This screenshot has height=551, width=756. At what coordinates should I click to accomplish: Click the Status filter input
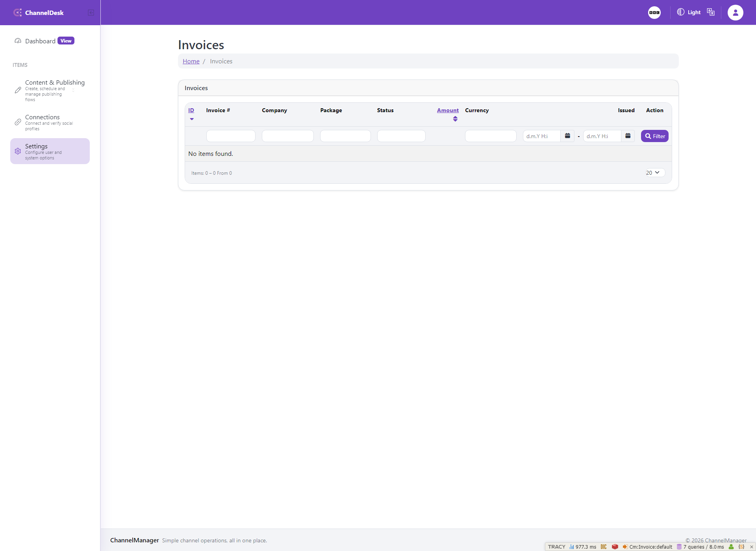point(401,136)
